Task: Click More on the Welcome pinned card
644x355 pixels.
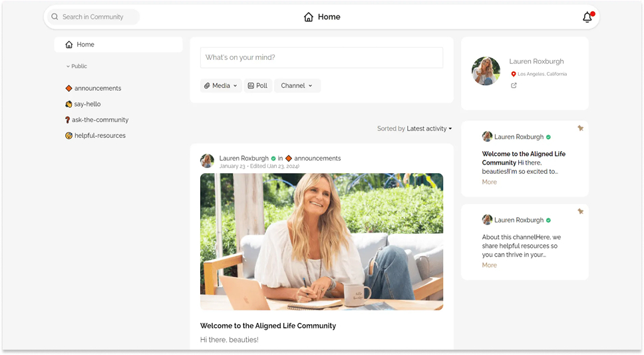Action: 489,182
